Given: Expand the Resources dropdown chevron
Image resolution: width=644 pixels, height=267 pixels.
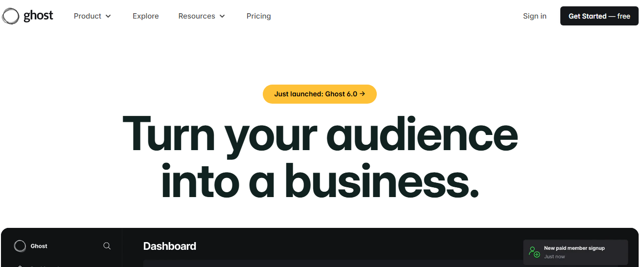Looking at the screenshot, I should [x=222, y=16].
